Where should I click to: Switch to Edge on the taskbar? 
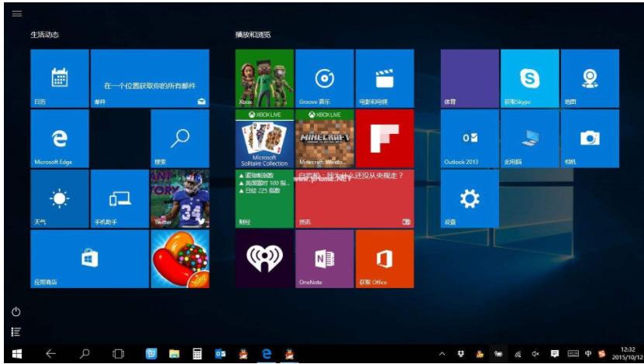(x=267, y=354)
